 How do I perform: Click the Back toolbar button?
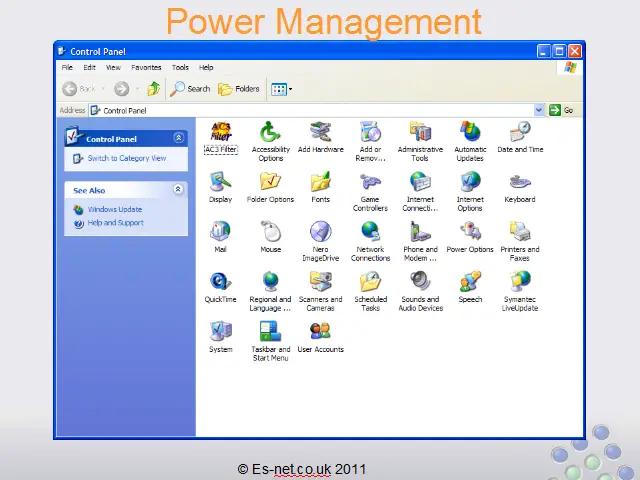[78, 89]
